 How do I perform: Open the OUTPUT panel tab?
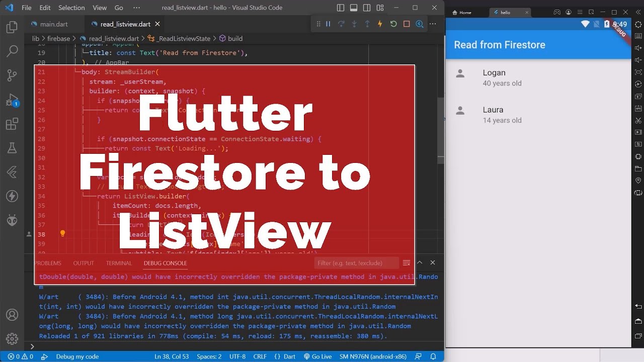[84, 263]
